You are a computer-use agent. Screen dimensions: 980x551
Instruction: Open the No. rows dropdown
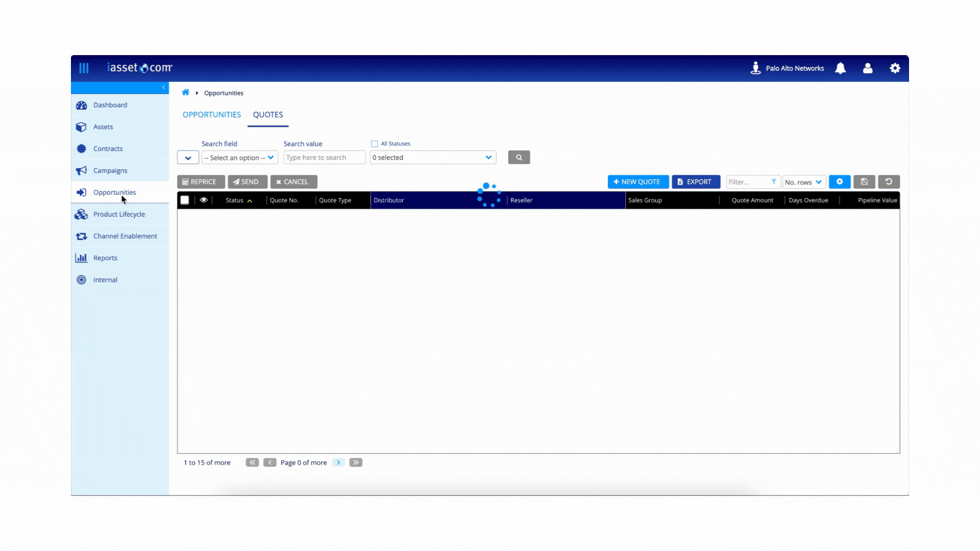804,182
